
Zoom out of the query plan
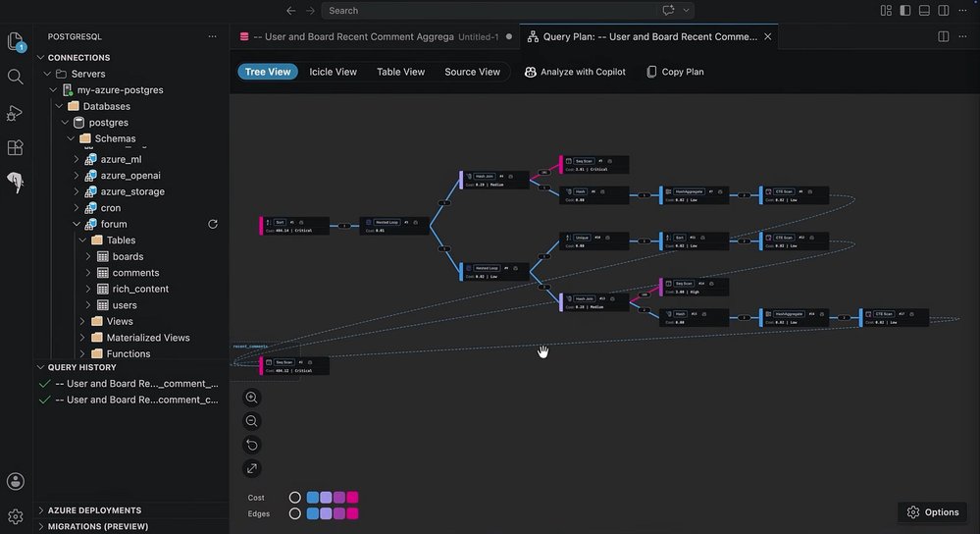(252, 421)
